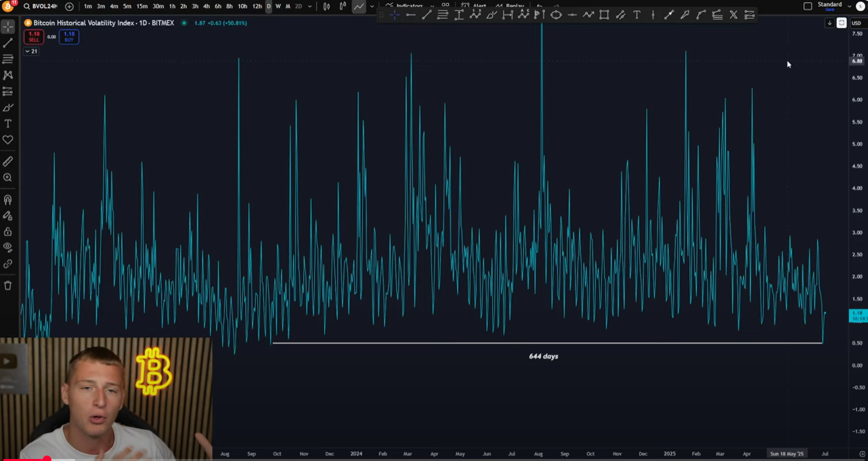Click the Bitcoin Historical Volatility Index title
868x461 pixels.
point(104,23)
